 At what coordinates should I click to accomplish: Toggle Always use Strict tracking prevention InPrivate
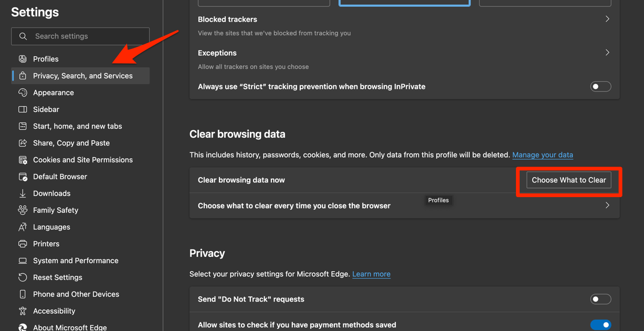[600, 87]
